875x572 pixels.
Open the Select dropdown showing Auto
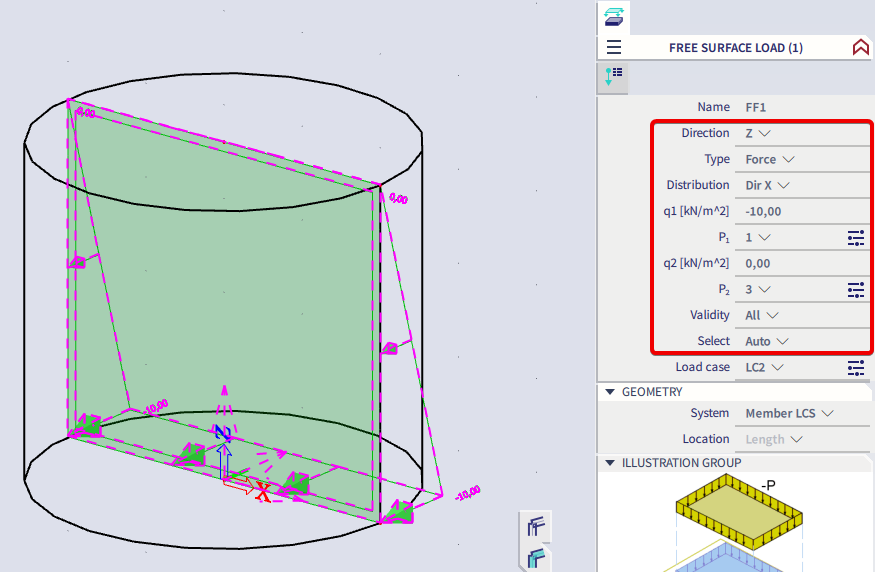click(767, 341)
